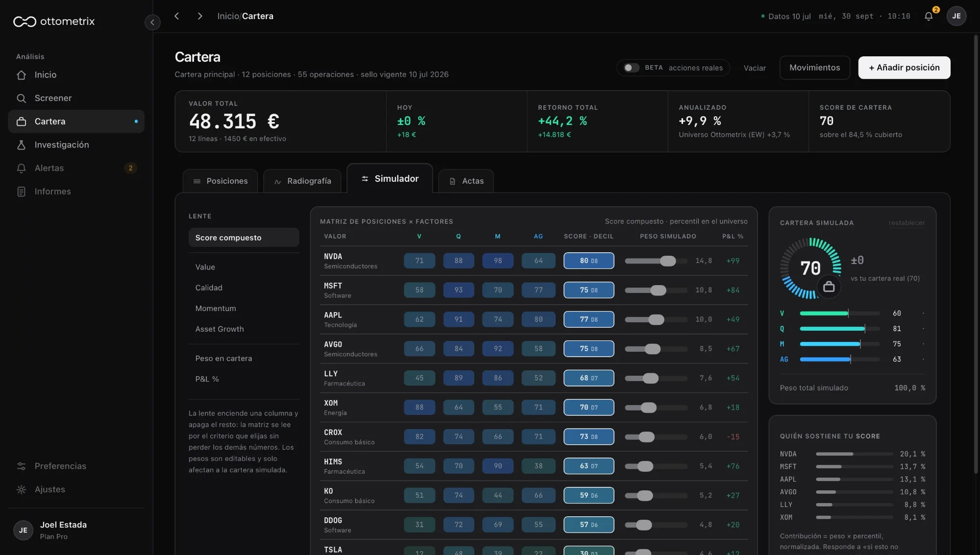
Task: Click the Inicio breadcrumb link
Action: click(228, 16)
